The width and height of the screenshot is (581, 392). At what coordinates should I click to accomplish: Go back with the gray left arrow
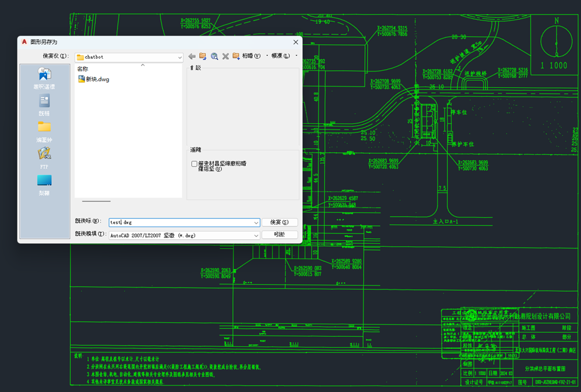click(x=192, y=56)
